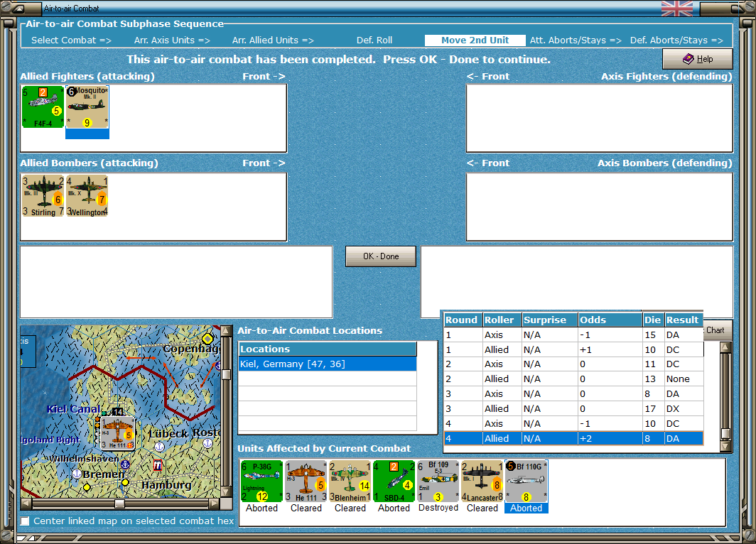Open the Def. Aborts/Stays subphase
Screen dimensions: 756x544
coord(676,40)
